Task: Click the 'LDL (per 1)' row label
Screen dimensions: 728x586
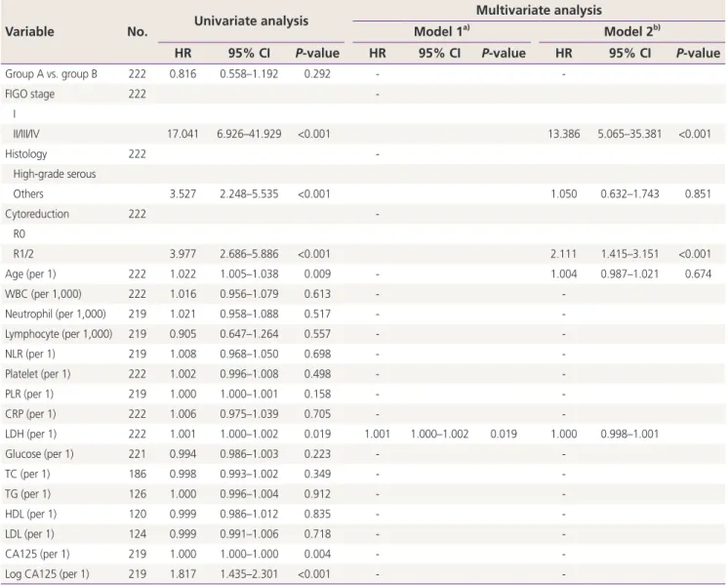Action: (29, 533)
